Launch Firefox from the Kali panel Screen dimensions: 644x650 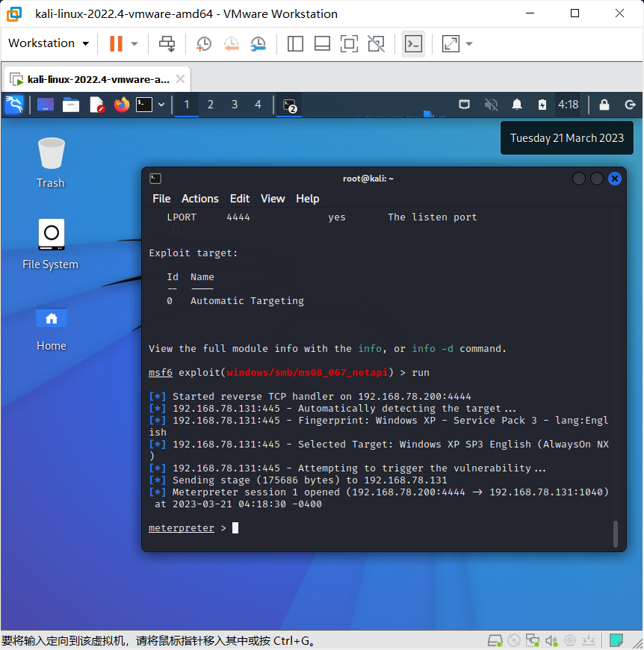pyautogui.click(x=122, y=105)
